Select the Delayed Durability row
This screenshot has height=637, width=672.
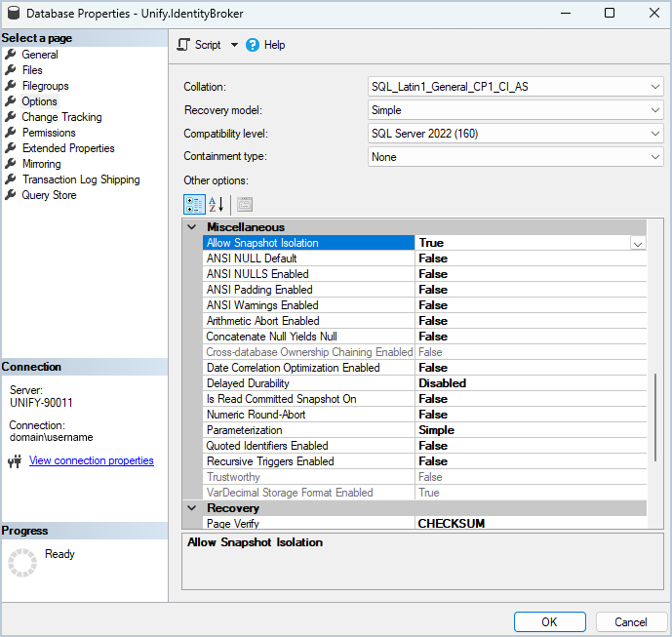click(x=424, y=383)
